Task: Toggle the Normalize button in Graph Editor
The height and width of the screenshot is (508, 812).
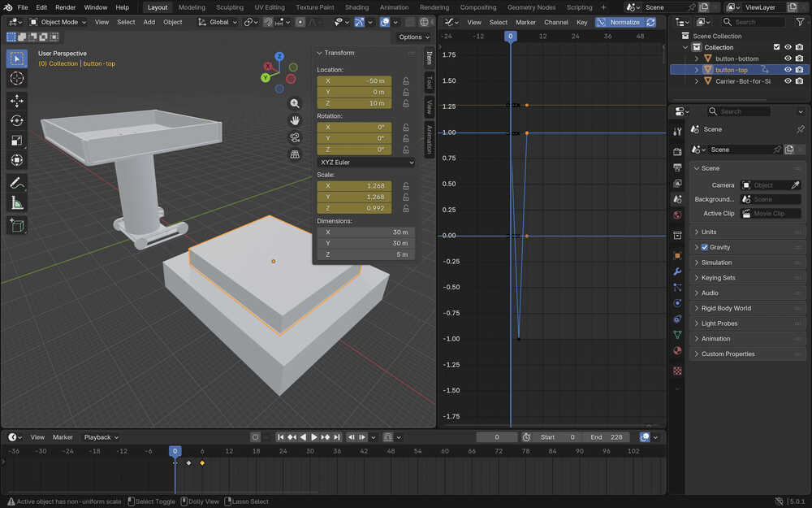Action: click(624, 22)
